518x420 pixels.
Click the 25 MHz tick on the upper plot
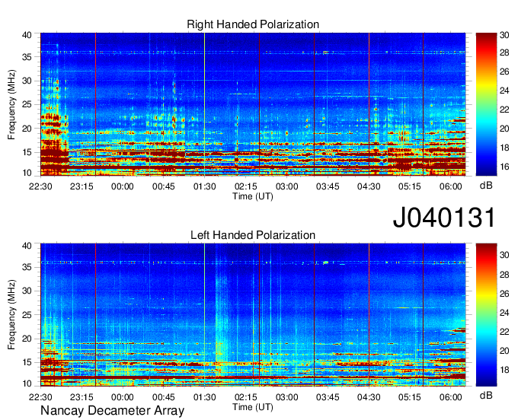[x=27, y=104]
